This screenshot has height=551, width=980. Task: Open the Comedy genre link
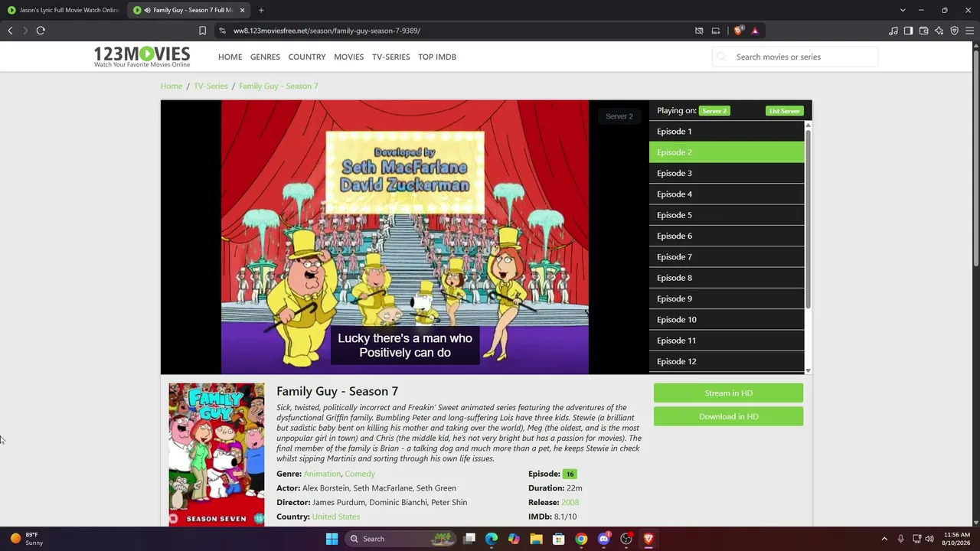tap(360, 474)
